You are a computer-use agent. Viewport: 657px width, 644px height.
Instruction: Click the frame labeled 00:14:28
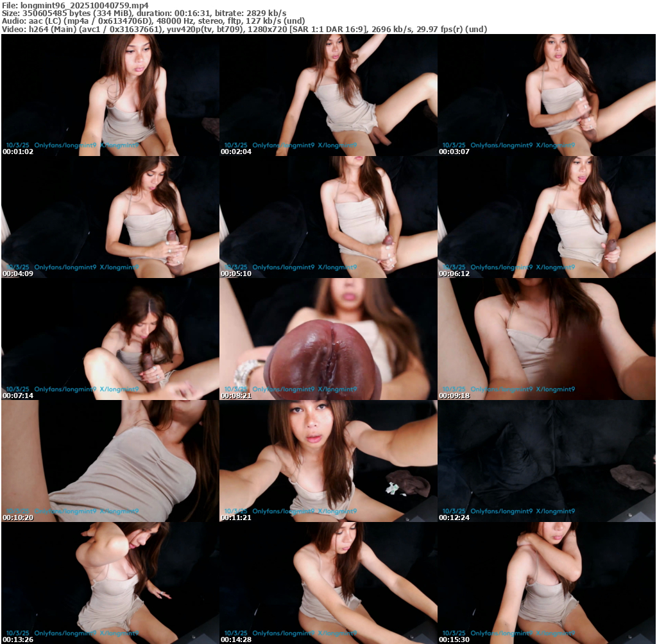click(x=328, y=582)
